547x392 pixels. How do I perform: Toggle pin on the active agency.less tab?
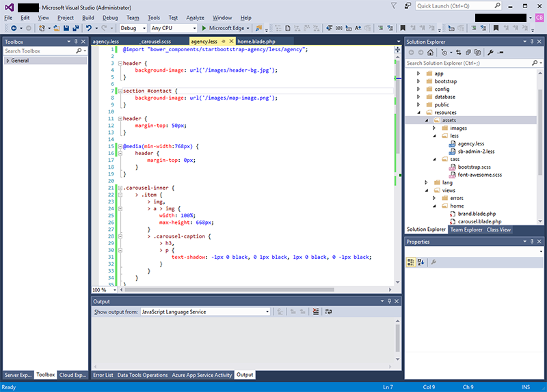pos(224,42)
